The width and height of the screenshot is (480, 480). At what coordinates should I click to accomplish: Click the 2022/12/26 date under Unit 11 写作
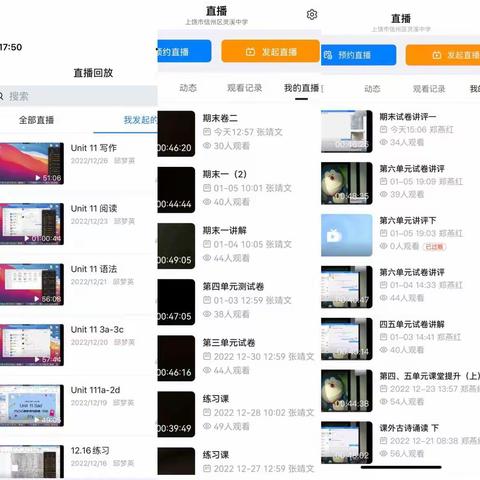89,161
